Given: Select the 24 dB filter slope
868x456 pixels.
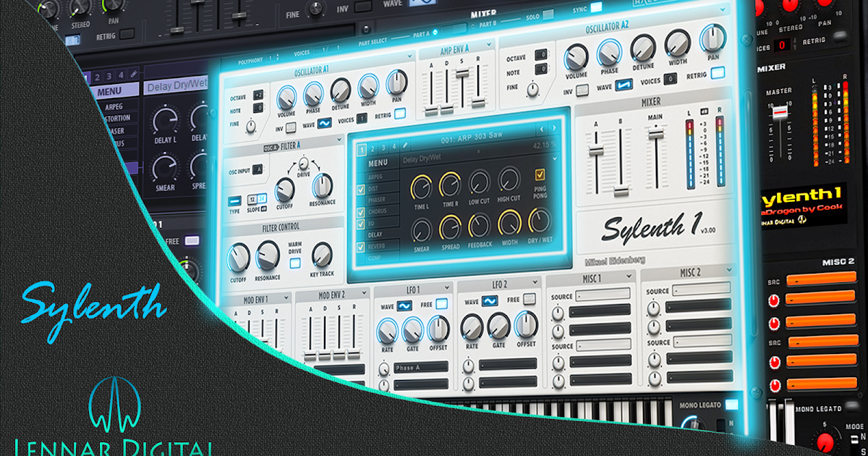Looking at the screenshot, I should pos(262,199).
